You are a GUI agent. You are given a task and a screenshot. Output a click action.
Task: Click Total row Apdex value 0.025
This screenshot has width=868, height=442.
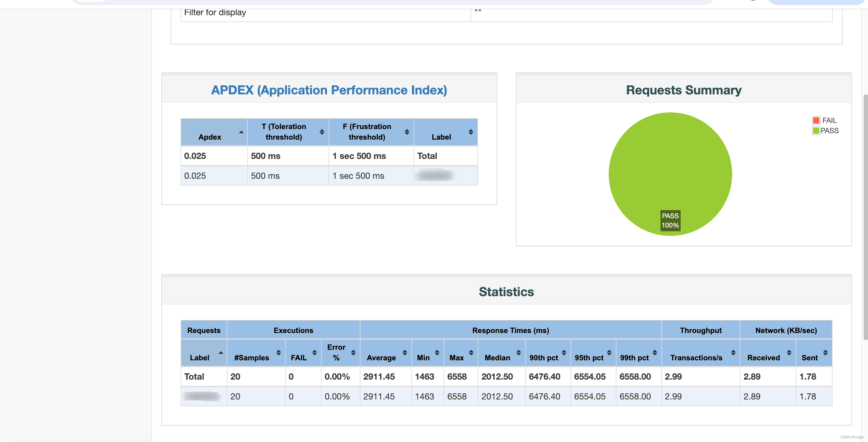(195, 156)
